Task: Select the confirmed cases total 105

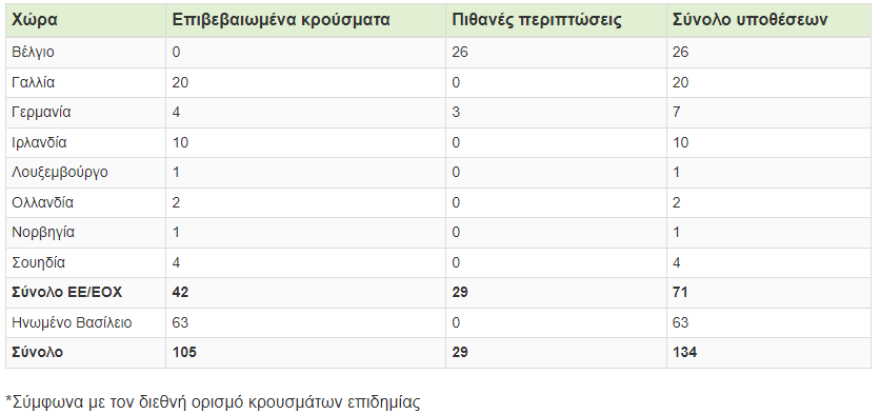Action: click(x=185, y=352)
